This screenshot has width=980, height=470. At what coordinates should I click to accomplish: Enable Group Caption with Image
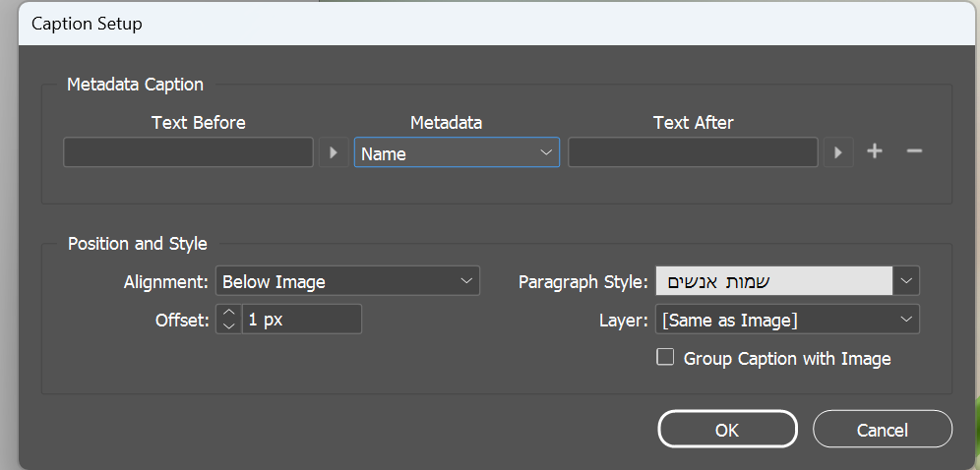click(x=665, y=358)
